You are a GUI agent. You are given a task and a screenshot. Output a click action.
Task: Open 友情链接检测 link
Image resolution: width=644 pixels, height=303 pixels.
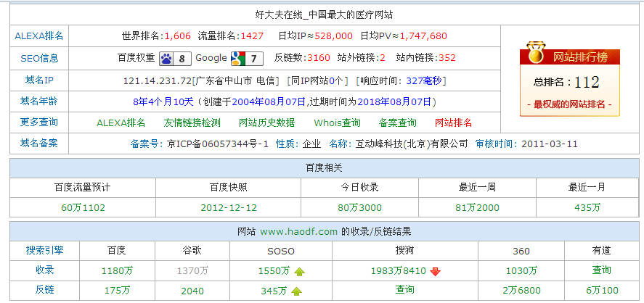click(192, 123)
